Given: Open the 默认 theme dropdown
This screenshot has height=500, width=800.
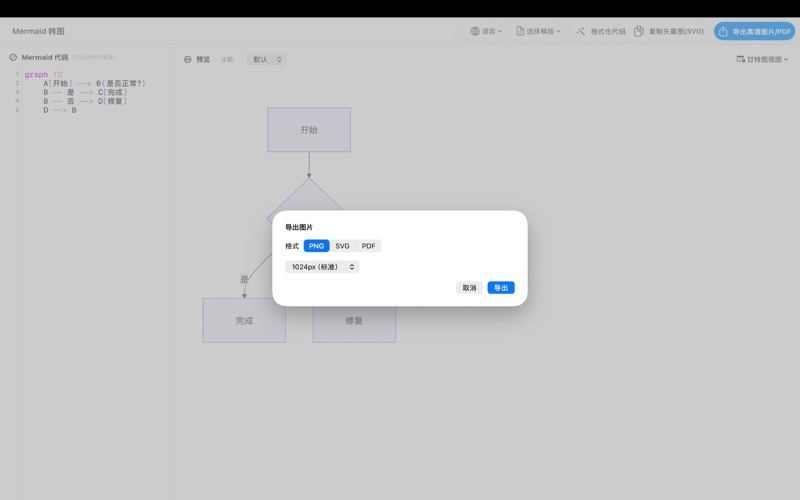Looking at the screenshot, I should (x=267, y=60).
